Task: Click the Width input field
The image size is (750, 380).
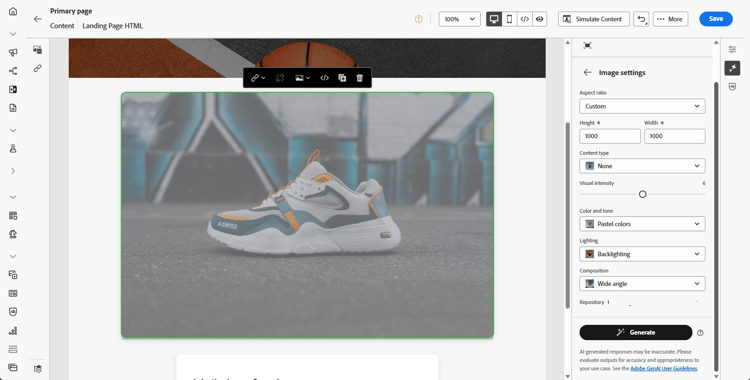Action: pos(674,136)
